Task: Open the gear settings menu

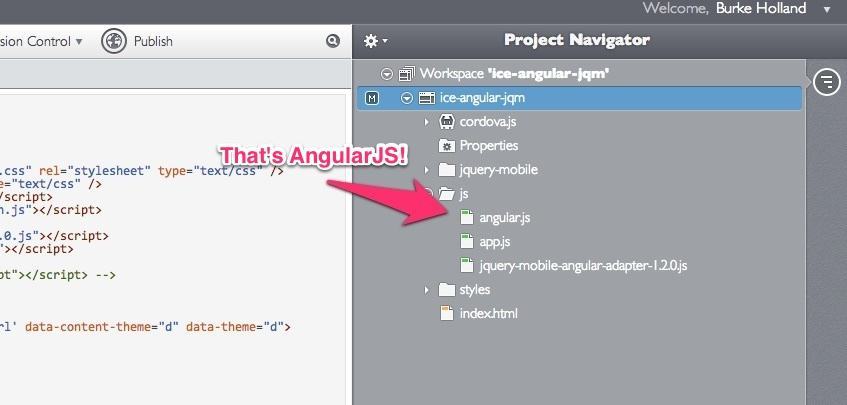Action: pyautogui.click(x=375, y=40)
